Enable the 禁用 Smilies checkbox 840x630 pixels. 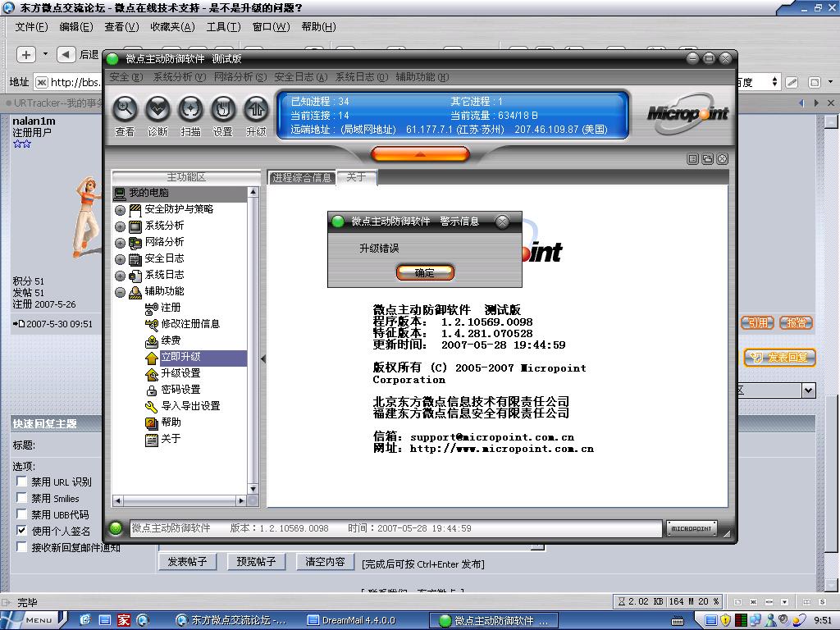[x=21, y=498]
